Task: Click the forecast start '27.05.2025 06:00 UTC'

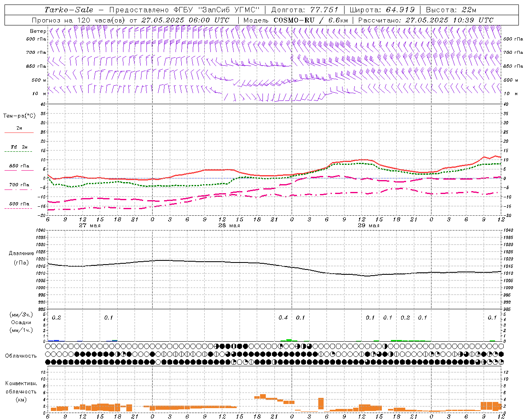Action: (185, 20)
